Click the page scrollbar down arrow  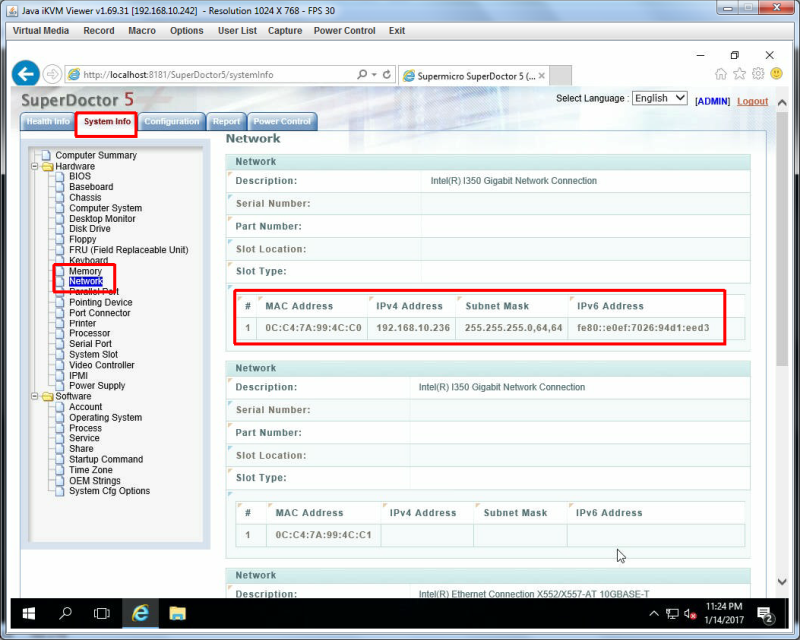coord(782,582)
